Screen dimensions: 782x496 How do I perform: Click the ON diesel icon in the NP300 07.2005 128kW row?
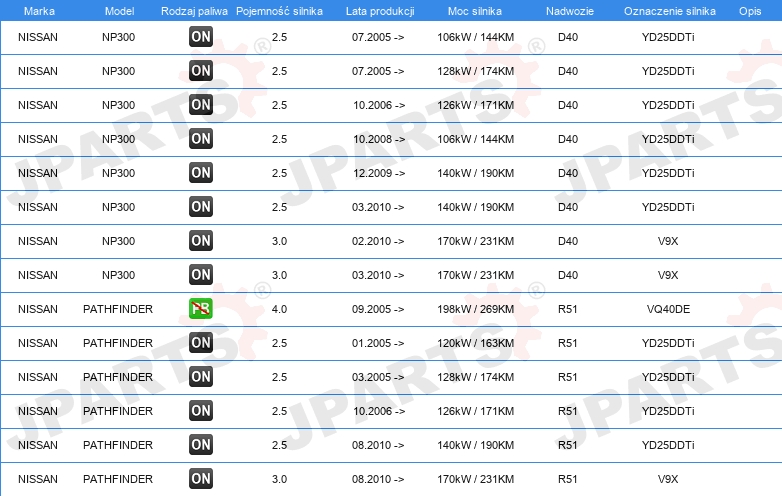tap(201, 71)
